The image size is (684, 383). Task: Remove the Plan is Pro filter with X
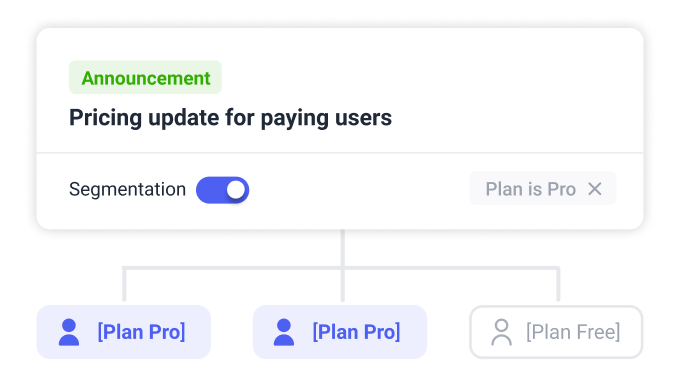click(x=595, y=189)
